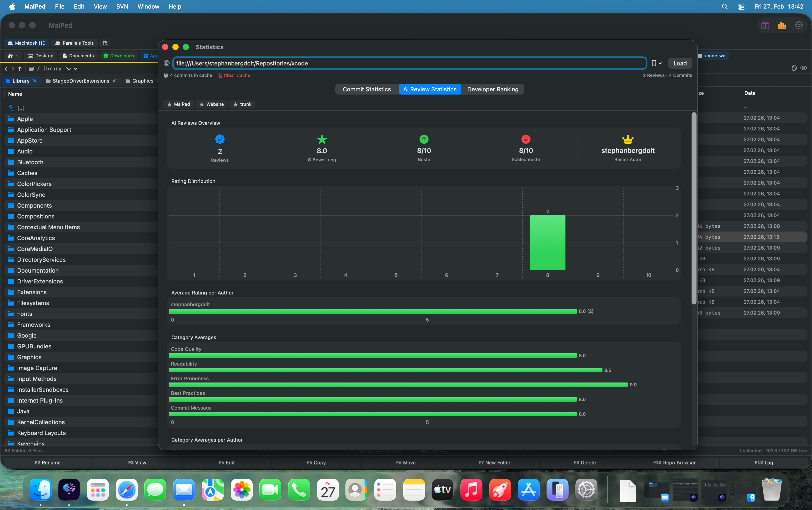Click the copy-panes icon near the eye

coord(794,68)
